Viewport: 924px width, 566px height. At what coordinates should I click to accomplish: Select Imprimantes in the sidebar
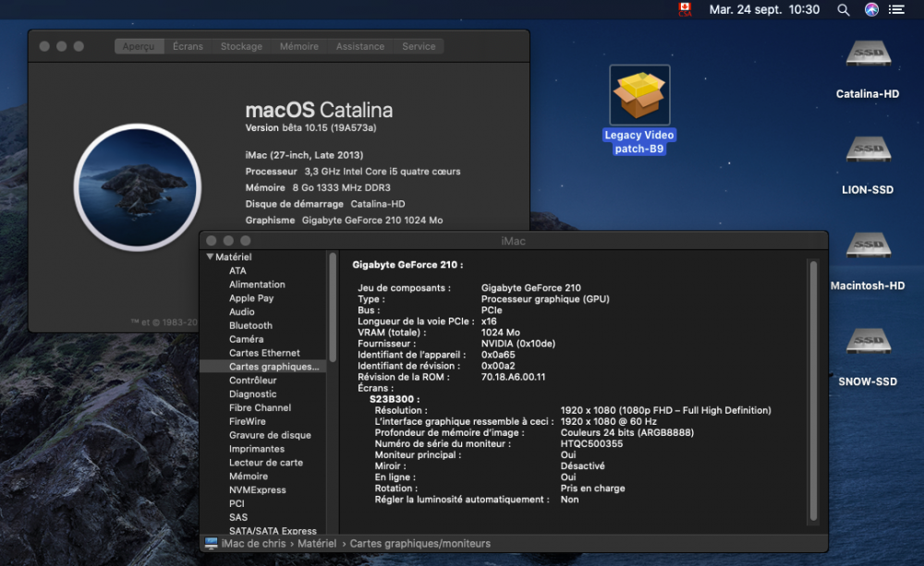[x=257, y=449]
